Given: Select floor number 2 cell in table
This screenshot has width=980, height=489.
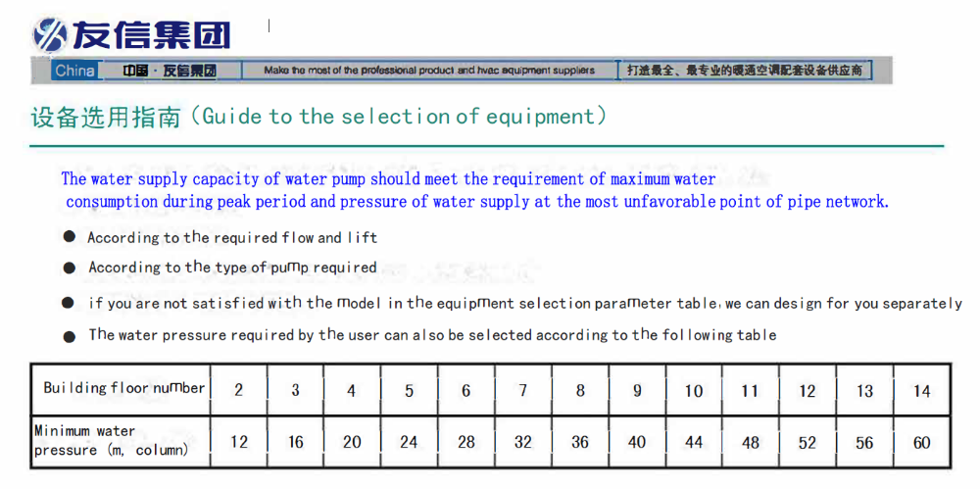Looking at the screenshot, I should coord(239,390).
